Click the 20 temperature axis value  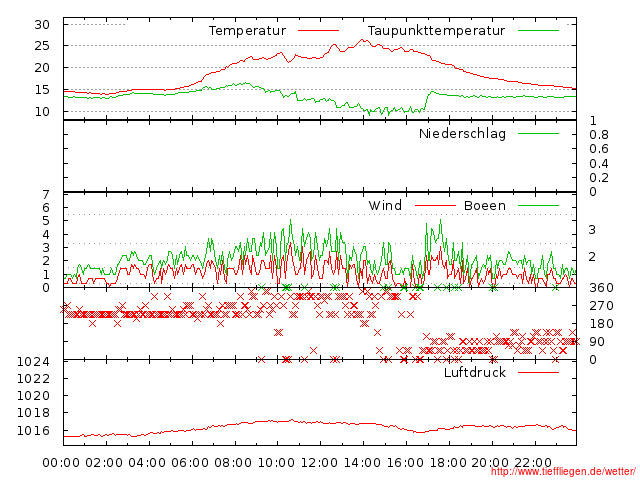pos(42,68)
